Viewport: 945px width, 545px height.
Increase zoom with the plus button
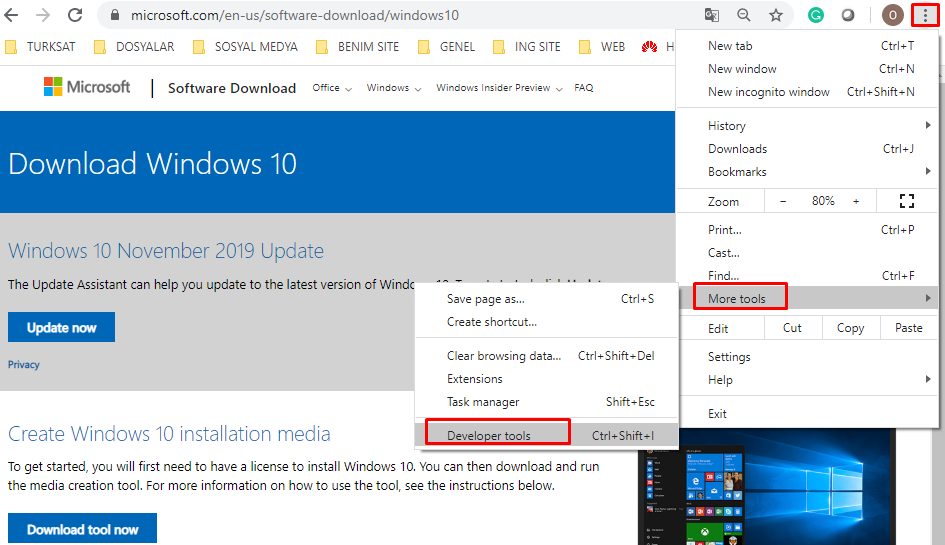(x=856, y=201)
